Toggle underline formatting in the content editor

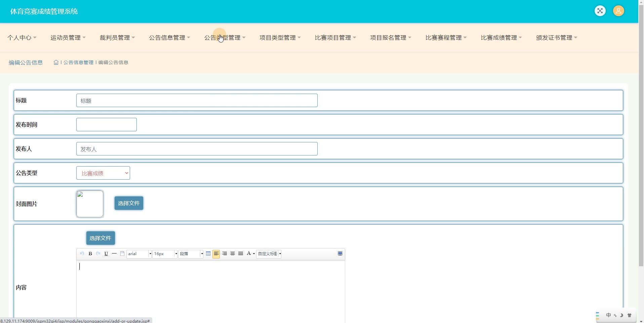pos(106,253)
